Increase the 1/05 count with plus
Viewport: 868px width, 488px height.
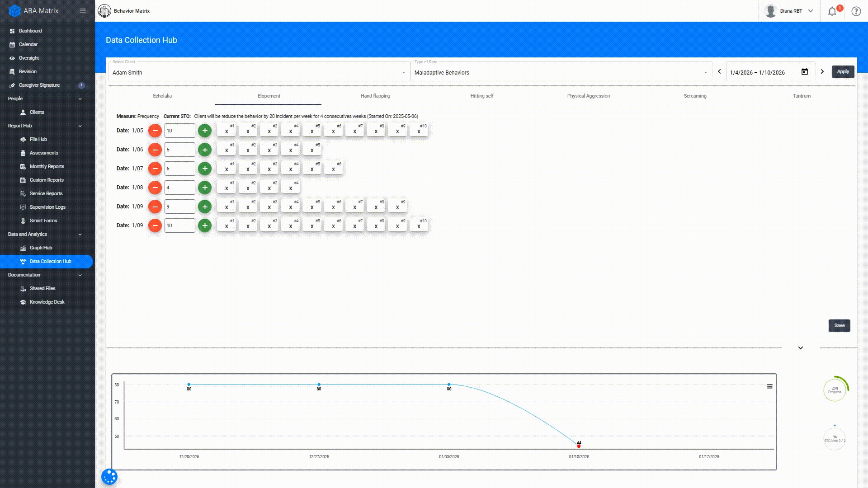205,131
